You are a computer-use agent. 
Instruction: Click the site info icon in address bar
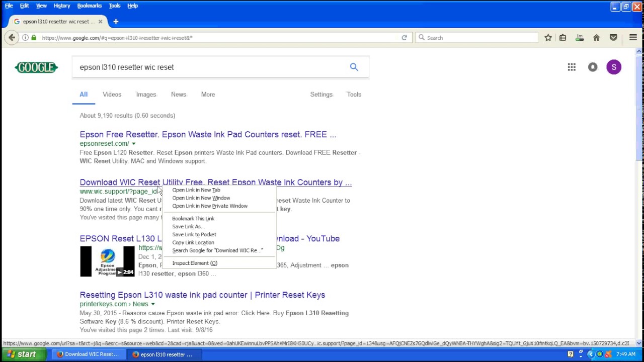point(25,38)
